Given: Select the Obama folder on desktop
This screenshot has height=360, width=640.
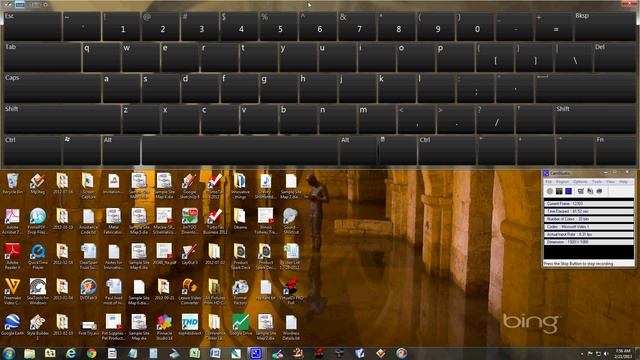Looking at the screenshot, I should point(240,219).
